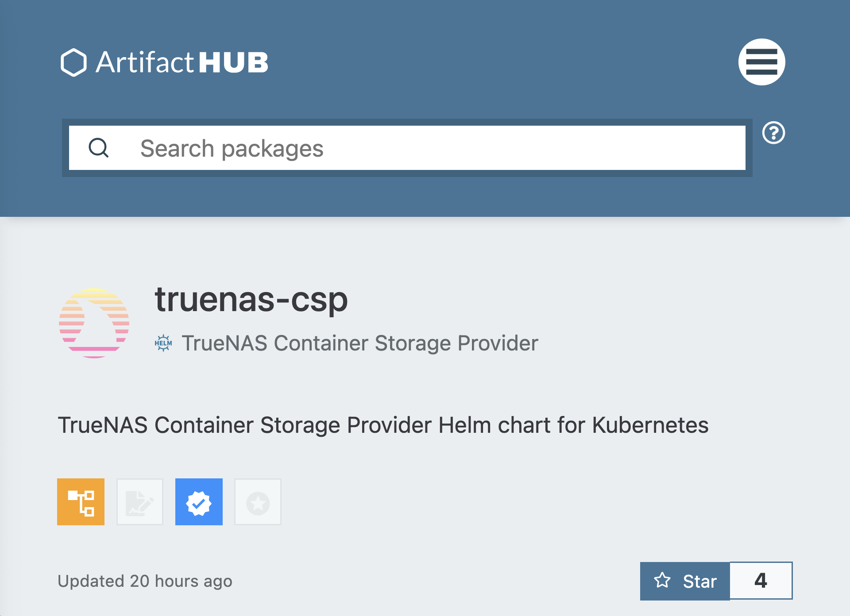This screenshot has width=850, height=616.
Task: Open search tips via question mark icon
Action: coord(773,133)
